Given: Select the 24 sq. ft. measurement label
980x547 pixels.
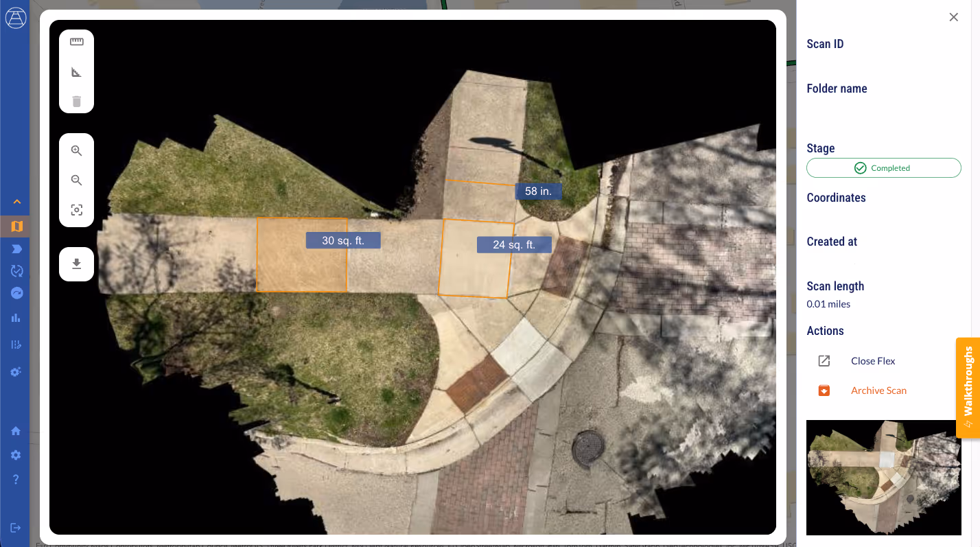Looking at the screenshot, I should tap(514, 244).
